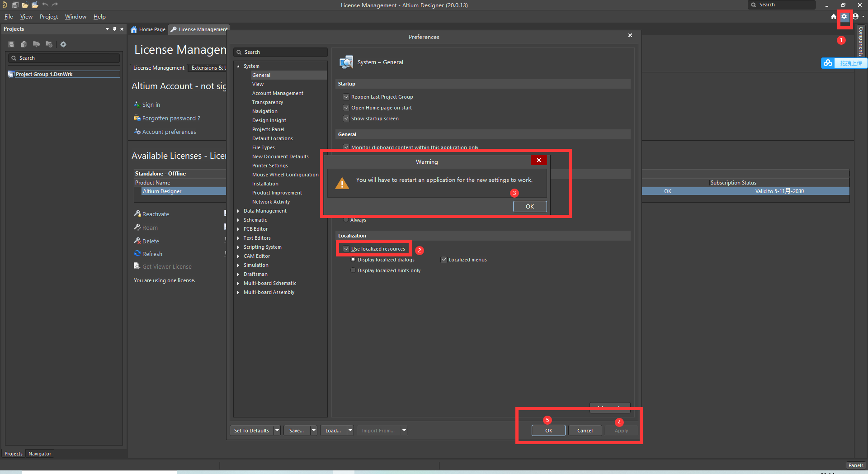Open the File menu
868x474 pixels.
9,17
